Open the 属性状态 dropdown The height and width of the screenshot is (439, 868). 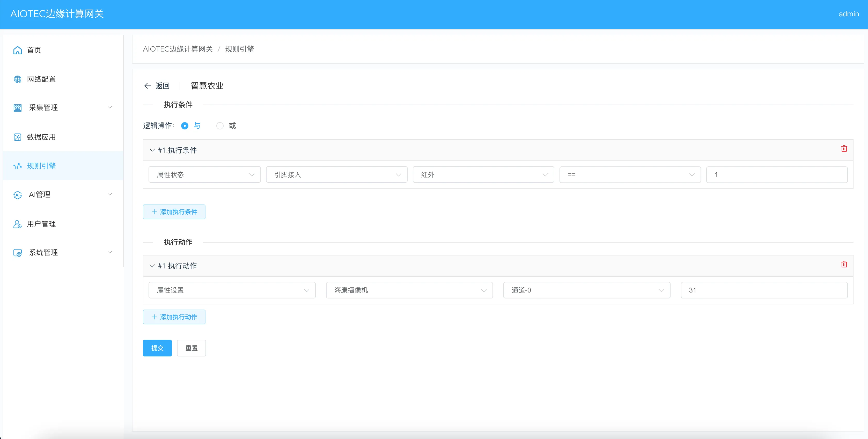coord(204,175)
